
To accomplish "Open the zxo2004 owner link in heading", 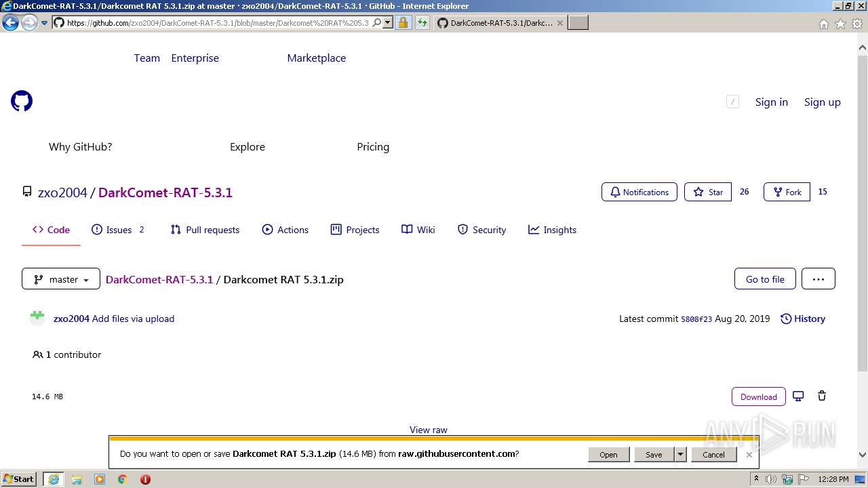I will tap(62, 192).
